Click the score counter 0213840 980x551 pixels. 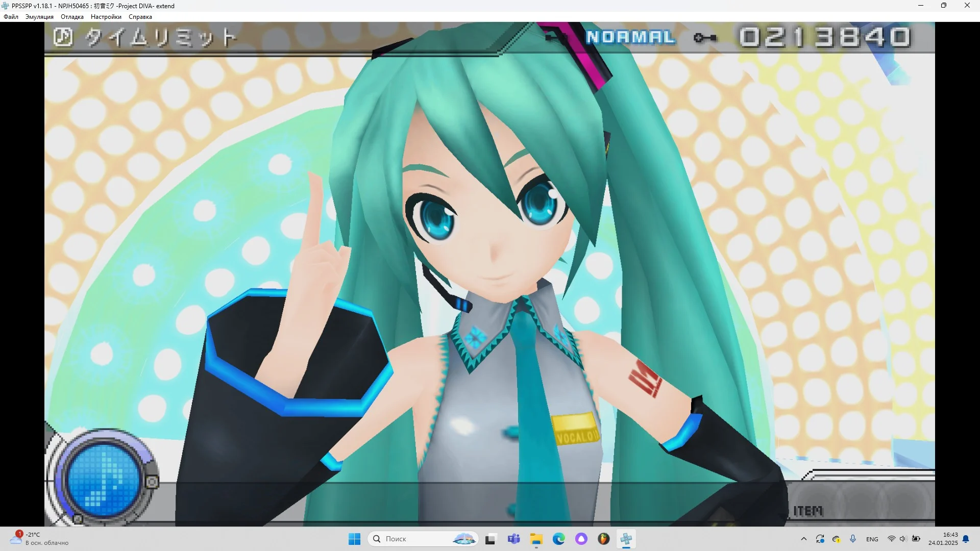click(x=825, y=37)
